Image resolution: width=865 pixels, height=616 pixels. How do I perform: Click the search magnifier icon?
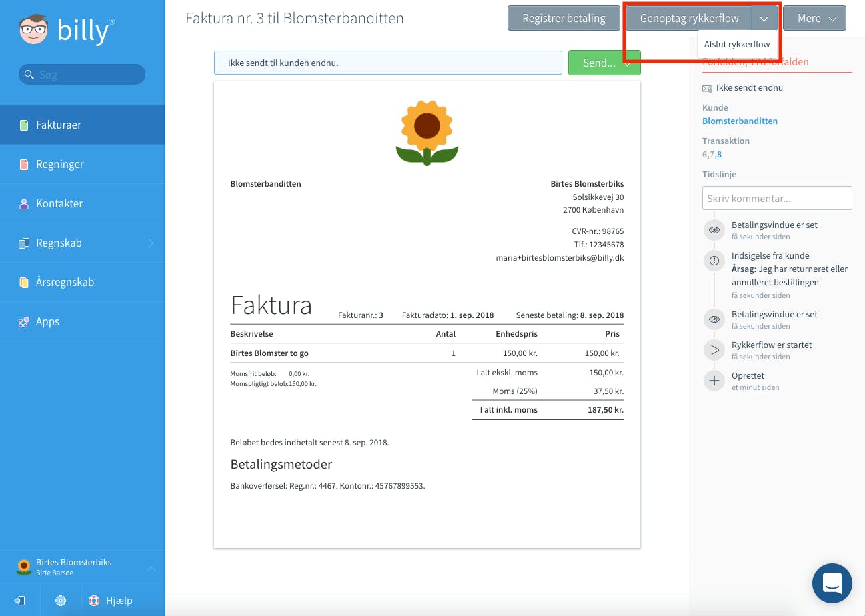(x=29, y=75)
